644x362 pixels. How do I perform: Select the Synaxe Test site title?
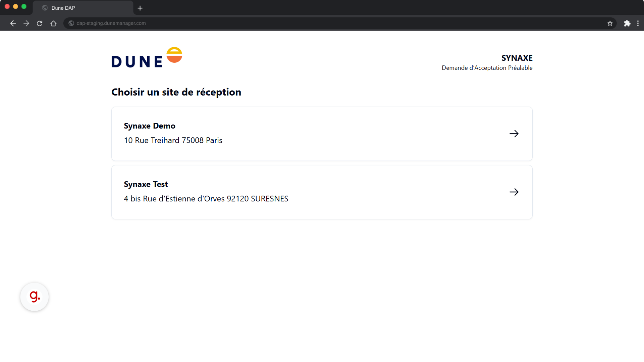click(x=146, y=184)
